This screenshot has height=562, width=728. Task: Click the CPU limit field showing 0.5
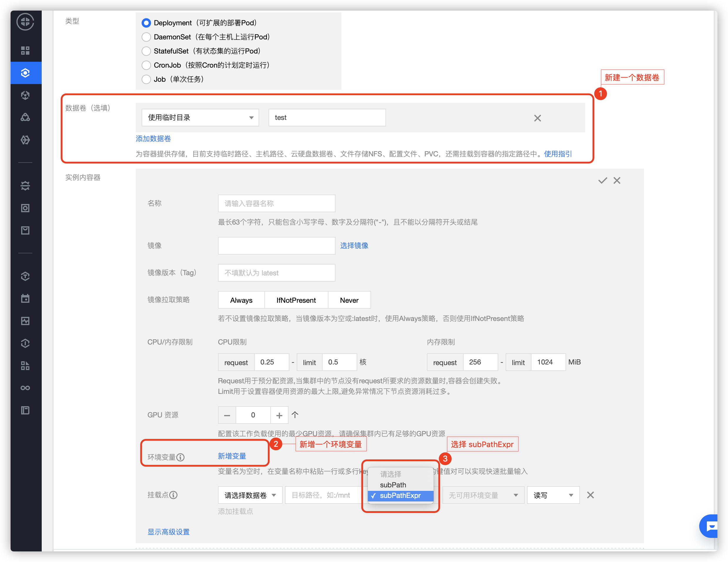[x=339, y=362]
